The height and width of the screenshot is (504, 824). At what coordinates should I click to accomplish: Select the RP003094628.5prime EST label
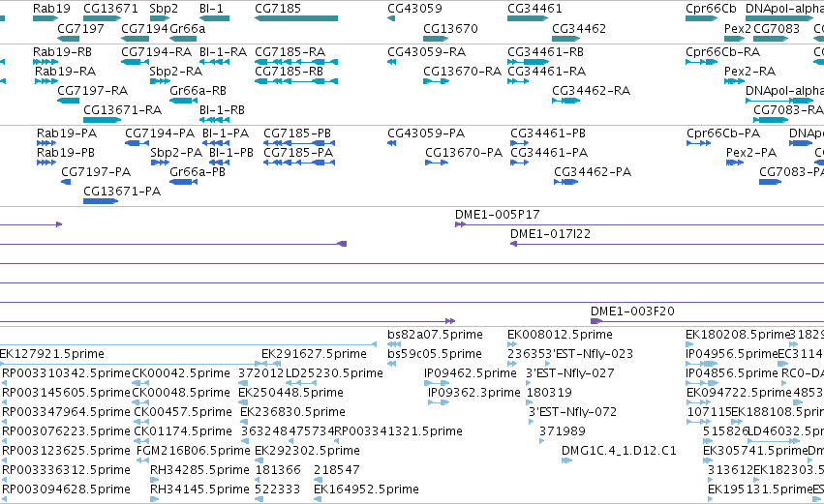coord(66,489)
